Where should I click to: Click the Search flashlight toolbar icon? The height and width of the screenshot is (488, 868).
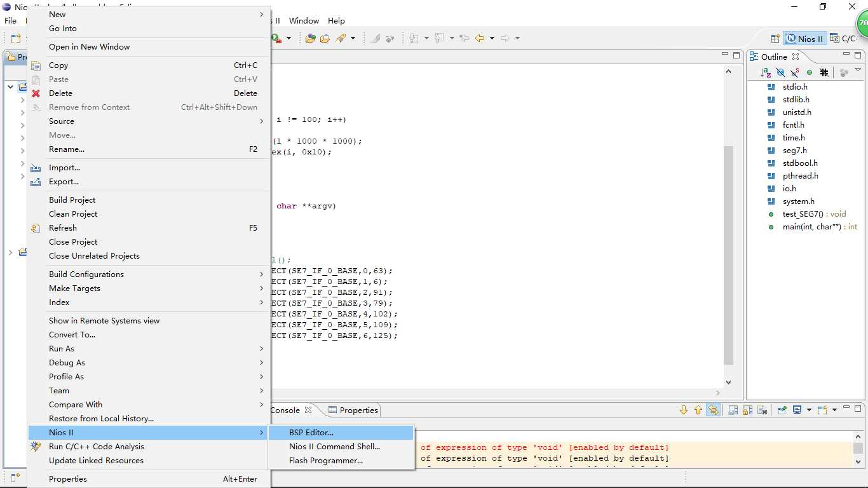341,38
